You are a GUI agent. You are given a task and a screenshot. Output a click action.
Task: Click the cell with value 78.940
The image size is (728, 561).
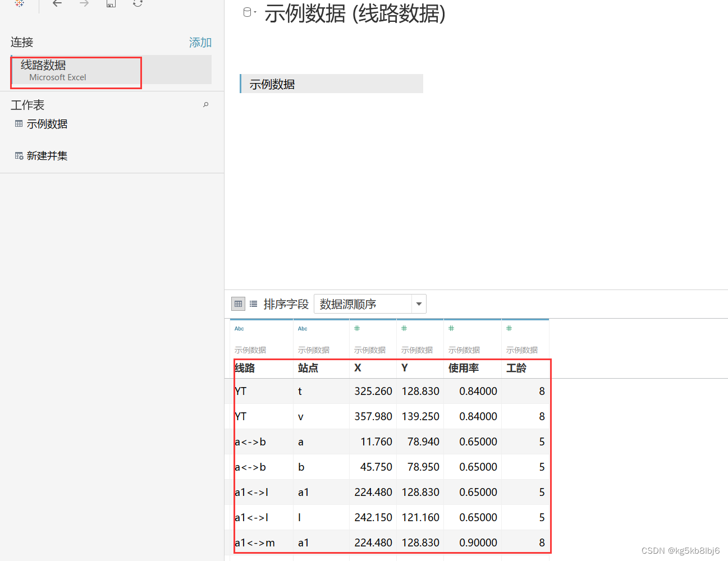420,442
